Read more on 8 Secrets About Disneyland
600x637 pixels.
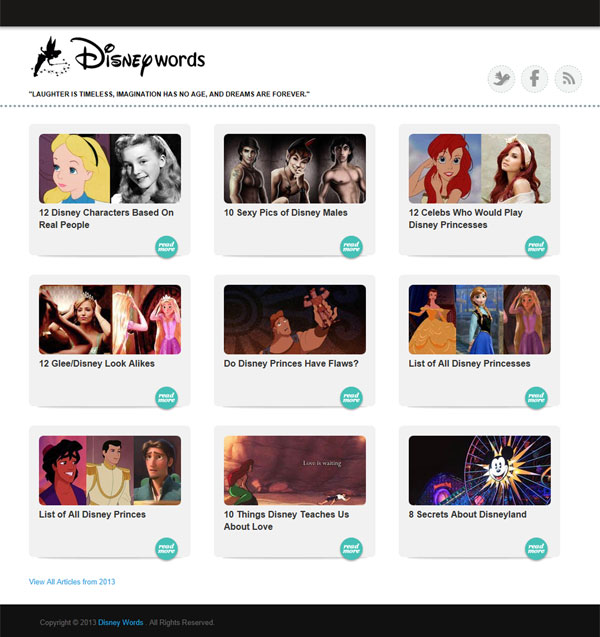click(536, 548)
